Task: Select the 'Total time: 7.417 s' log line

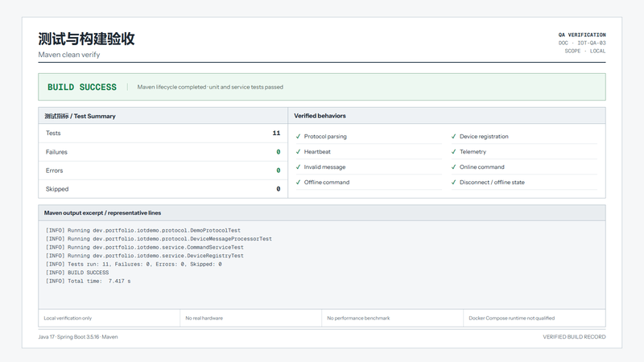Action: pyautogui.click(x=88, y=281)
